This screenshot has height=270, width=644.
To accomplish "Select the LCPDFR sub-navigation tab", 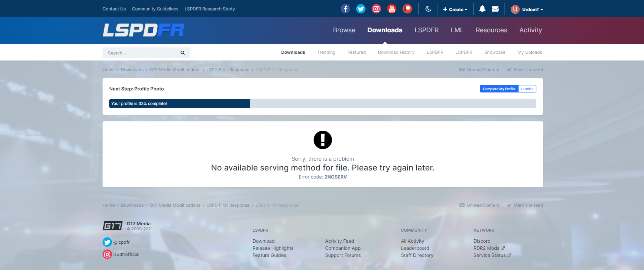I will [x=464, y=52].
